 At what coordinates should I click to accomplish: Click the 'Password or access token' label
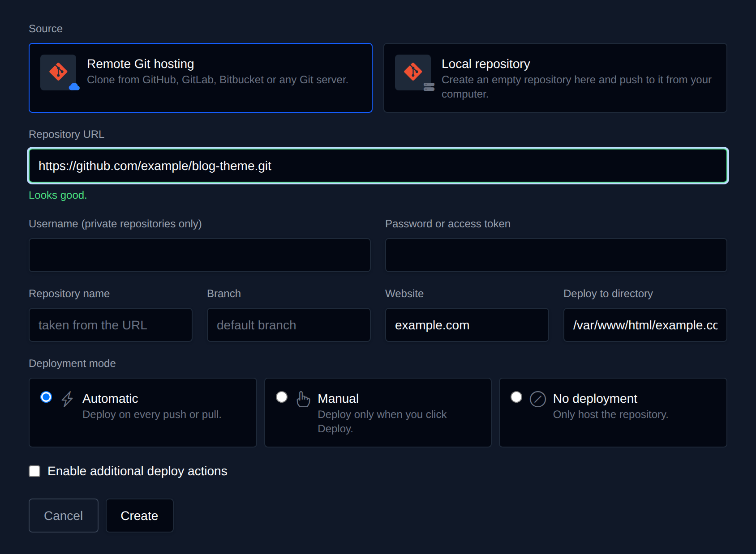coord(448,224)
